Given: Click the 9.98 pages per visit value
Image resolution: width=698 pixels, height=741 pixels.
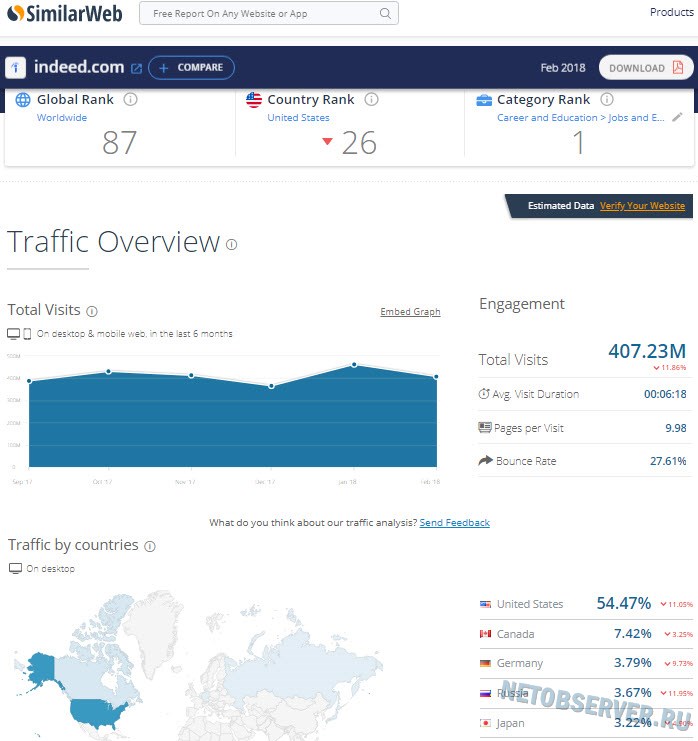Looking at the screenshot, I should tap(676, 428).
